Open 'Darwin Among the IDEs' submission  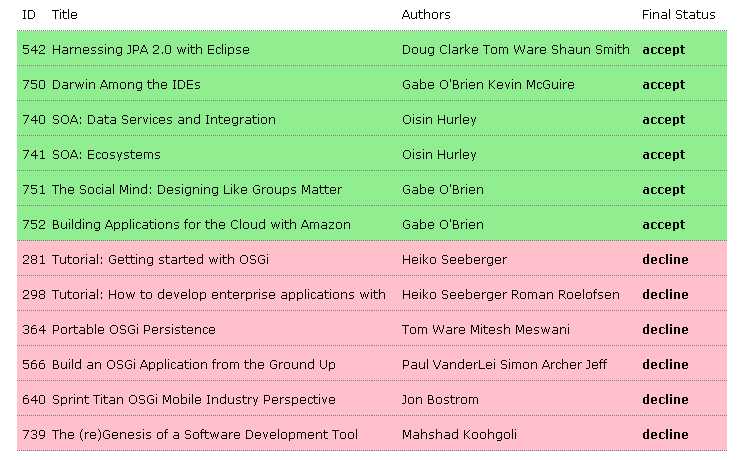click(123, 84)
